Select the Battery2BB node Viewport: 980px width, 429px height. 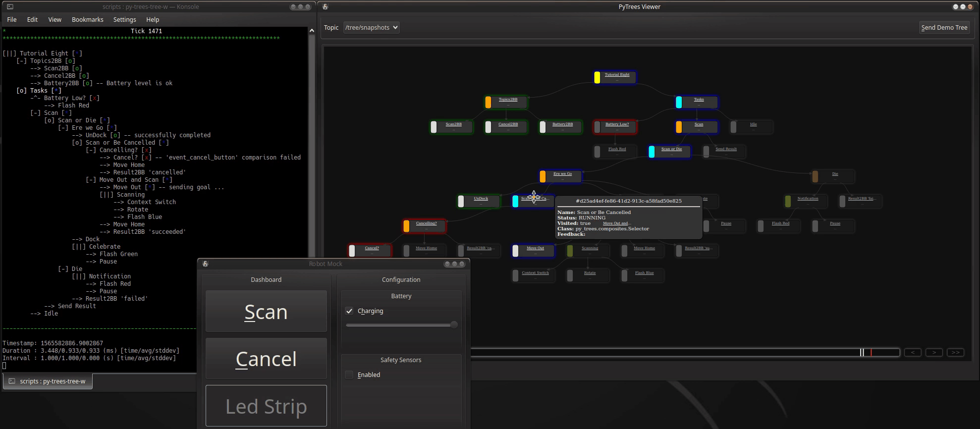[x=560, y=127]
